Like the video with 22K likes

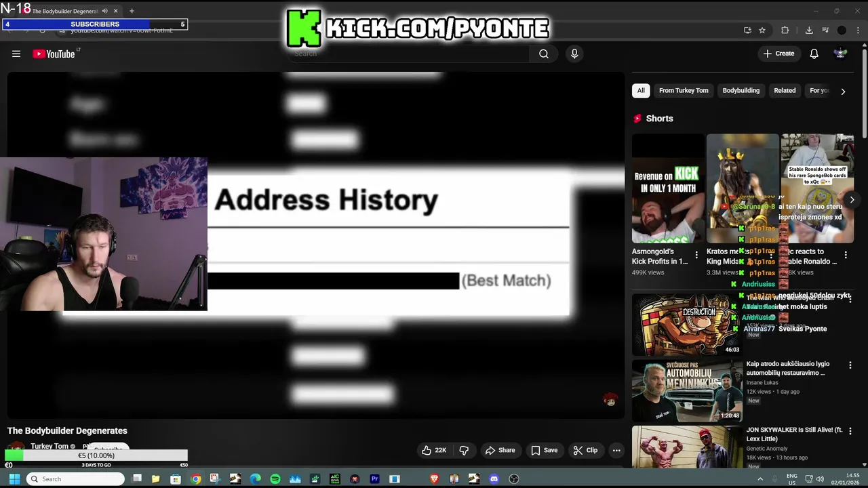coord(434,450)
